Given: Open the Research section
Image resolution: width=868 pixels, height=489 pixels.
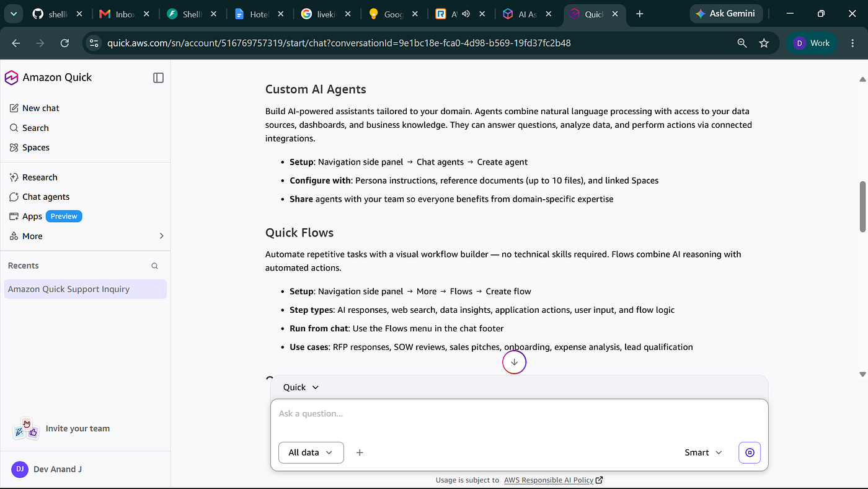Looking at the screenshot, I should (x=33, y=177).
